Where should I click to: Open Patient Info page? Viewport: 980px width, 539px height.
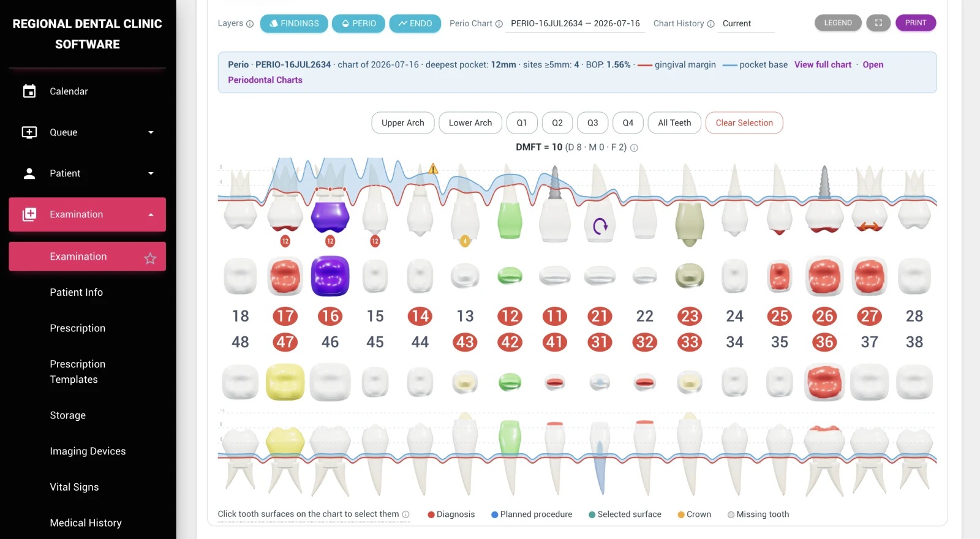tap(77, 292)
